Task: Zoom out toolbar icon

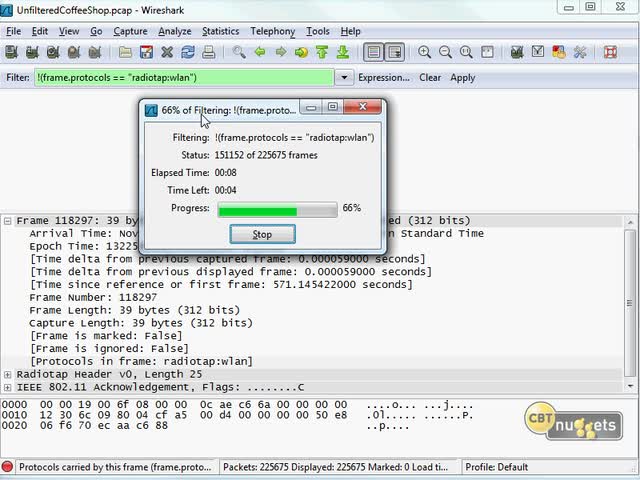Action: pyautogui.click(x=445, y=52)
